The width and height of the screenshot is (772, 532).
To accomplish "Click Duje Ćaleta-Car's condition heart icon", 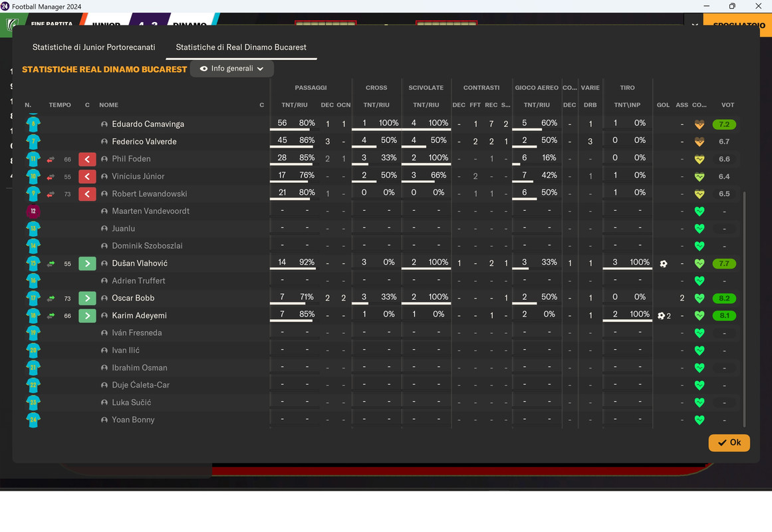I will pos(699,385).
